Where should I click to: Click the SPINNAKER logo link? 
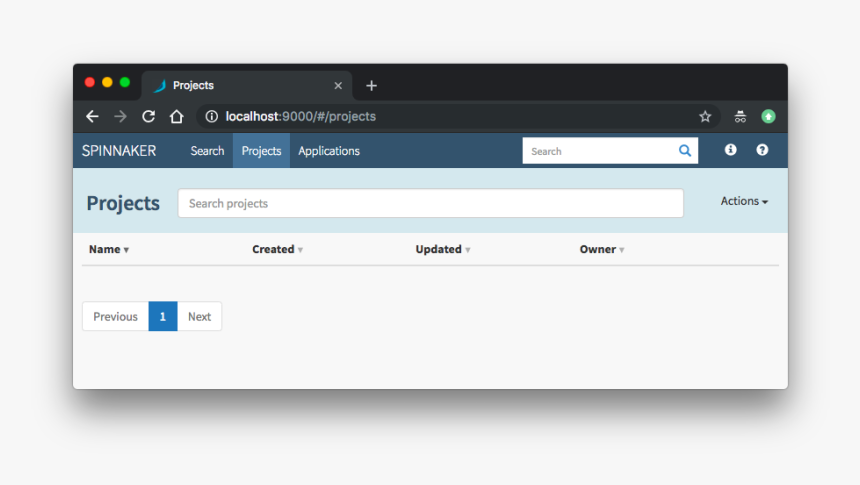point(119,151)
